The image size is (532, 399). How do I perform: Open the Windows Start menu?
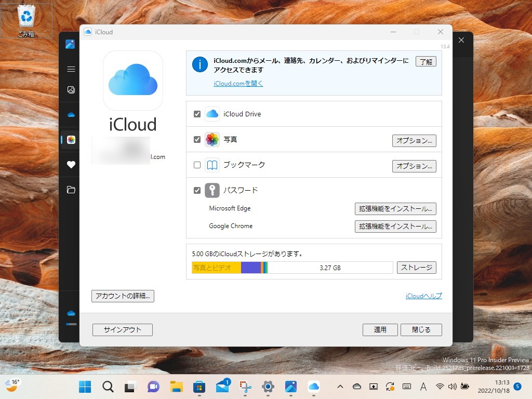point(84,387)
